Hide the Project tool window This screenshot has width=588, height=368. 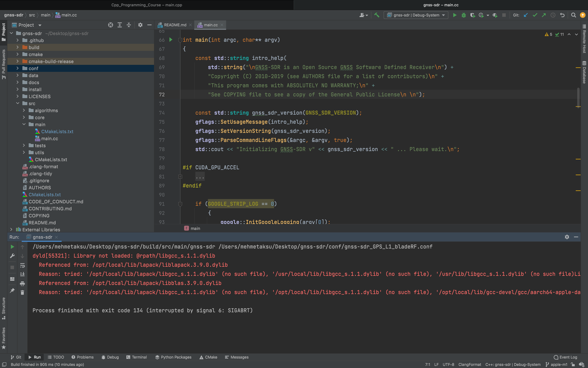point(149,25)
